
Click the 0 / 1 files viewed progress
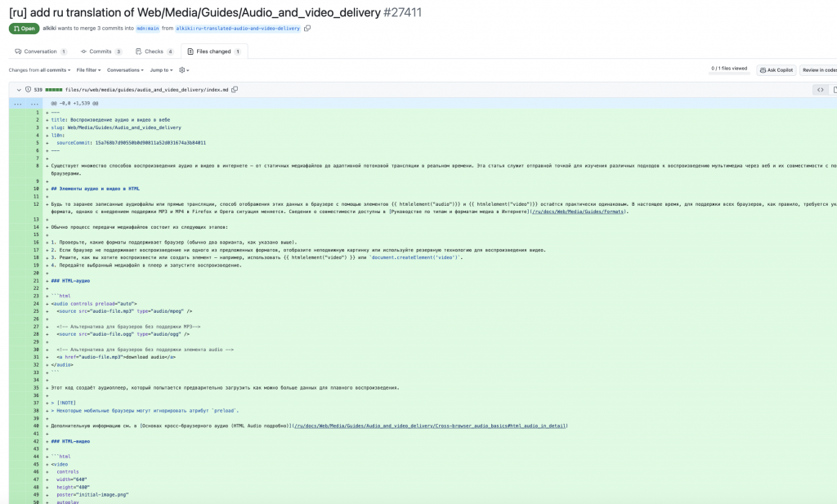(x=728, y=69)
